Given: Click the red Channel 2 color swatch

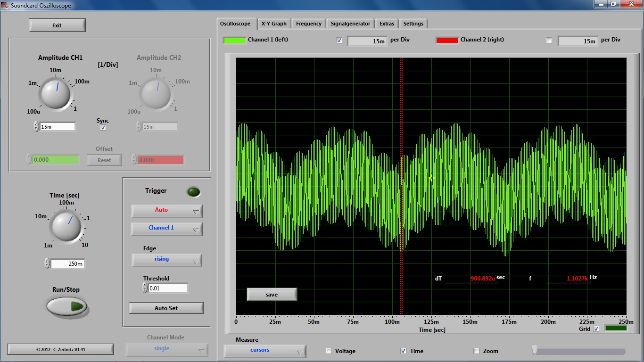Looking at the screenshot, I should [446, 40].
